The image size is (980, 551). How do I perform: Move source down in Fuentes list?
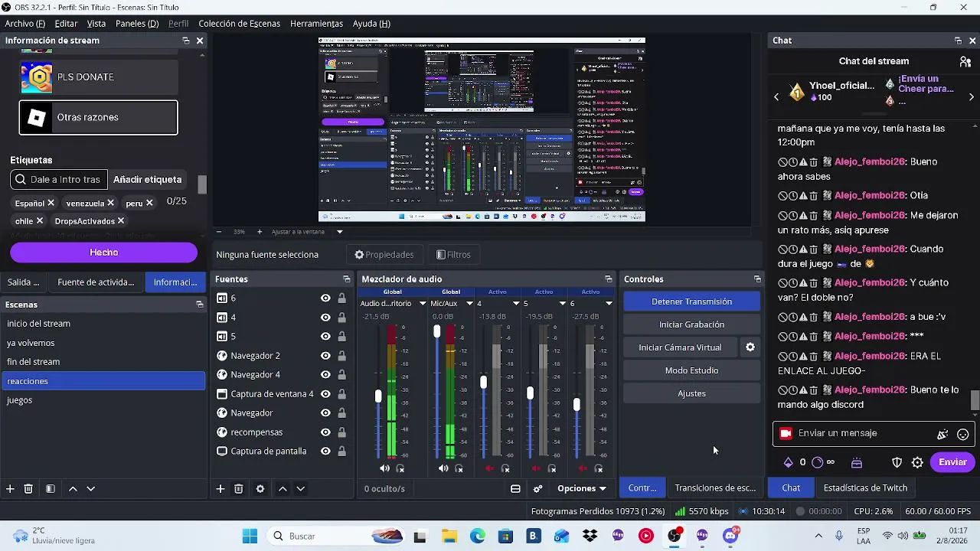301,488
